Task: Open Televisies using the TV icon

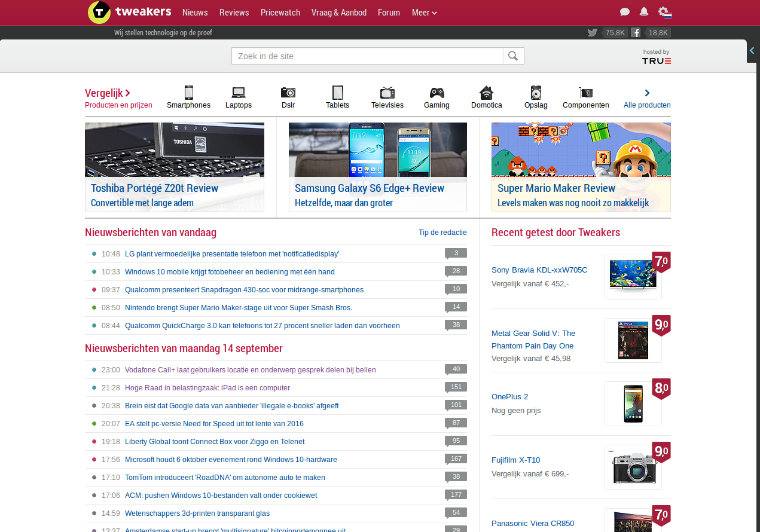Action: coord(387,93)
